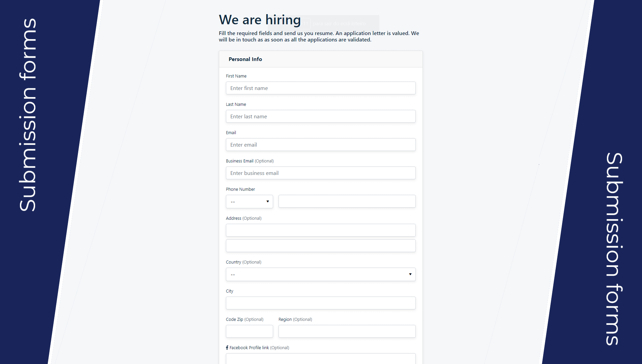Click the Code Zip input box

(249, 331)
